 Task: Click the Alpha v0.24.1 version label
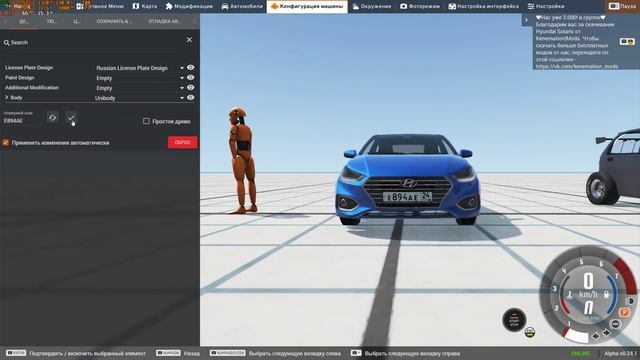click(x=620, y=353)
